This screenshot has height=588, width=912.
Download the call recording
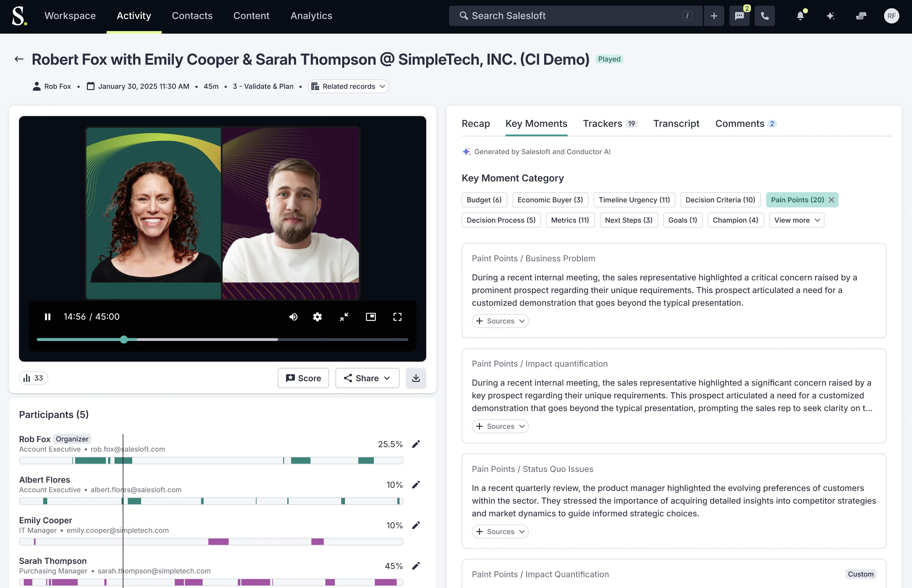(416, 378)
